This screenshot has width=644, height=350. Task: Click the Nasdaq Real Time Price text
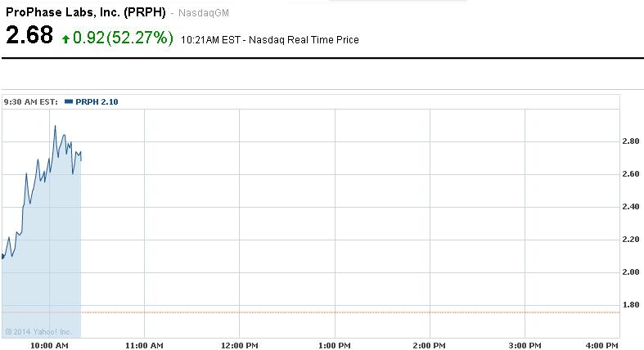point(306,39)
